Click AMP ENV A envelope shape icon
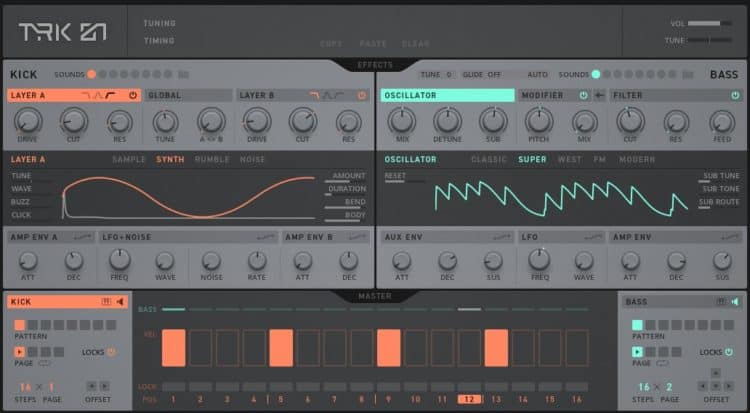The width and height of the screenshot is (750, 413). 82,237
